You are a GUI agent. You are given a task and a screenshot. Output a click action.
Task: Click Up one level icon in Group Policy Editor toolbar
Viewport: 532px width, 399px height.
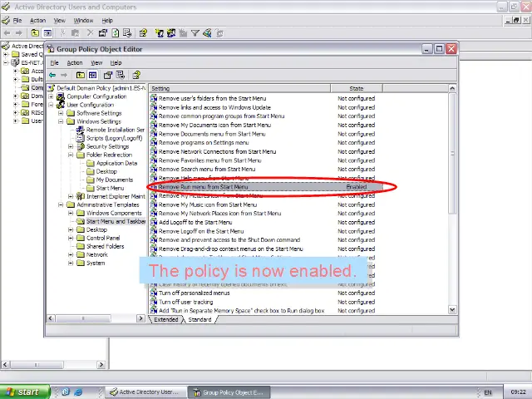(x=81, y=75)
